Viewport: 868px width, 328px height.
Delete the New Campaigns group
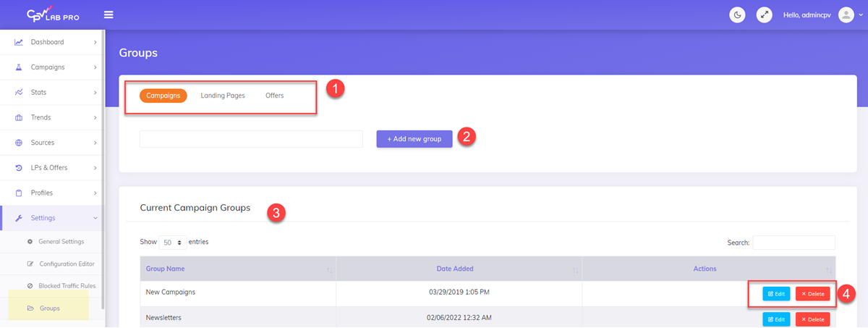(813, 294)
